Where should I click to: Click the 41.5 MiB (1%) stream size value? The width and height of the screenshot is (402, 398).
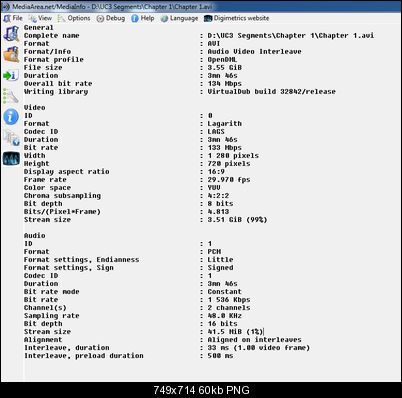235,331
